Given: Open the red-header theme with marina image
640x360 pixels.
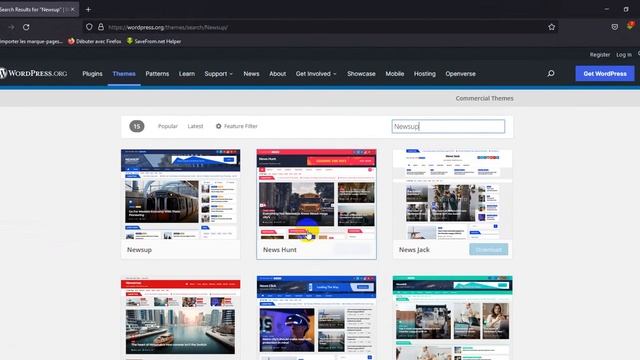Looking at the screenshot, I should click(180, 318).
